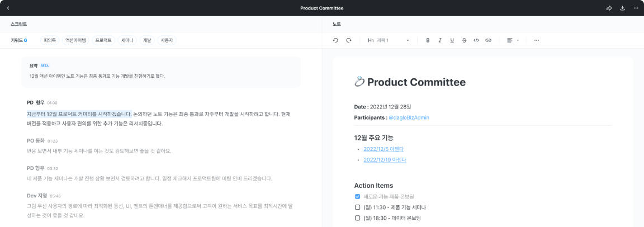Redo the last edit in the note
644x227 pixels.
[x=349, y=40]
